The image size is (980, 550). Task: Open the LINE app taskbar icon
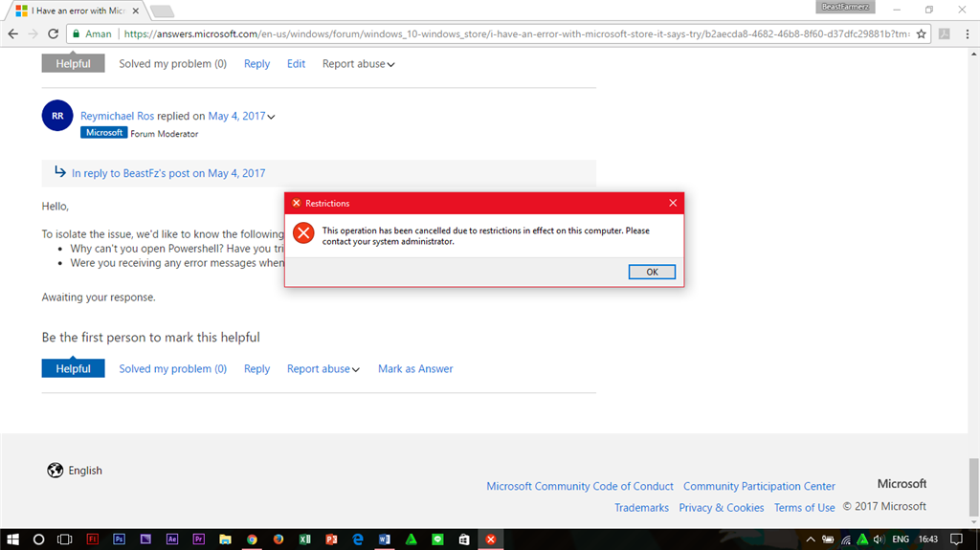point(437,539)
